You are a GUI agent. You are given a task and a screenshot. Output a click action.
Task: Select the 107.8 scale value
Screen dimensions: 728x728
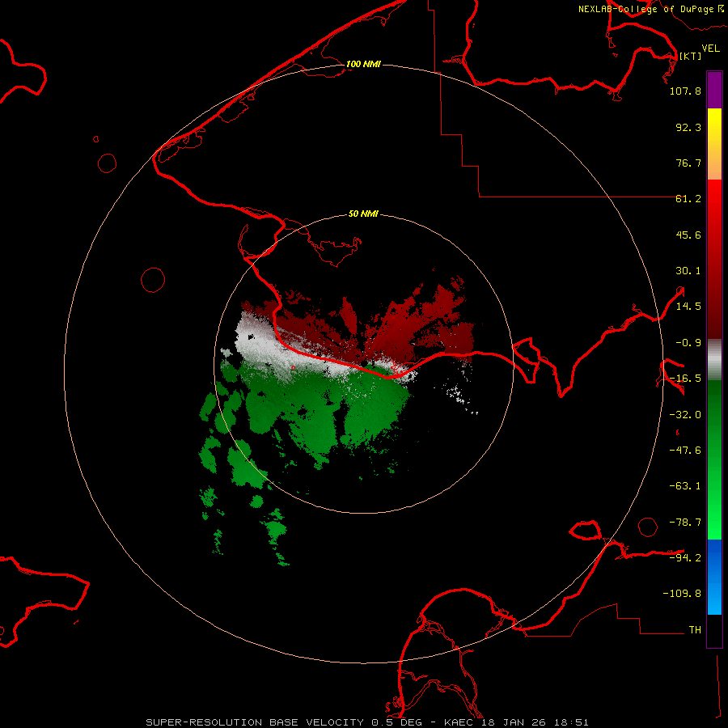(685, 91)
